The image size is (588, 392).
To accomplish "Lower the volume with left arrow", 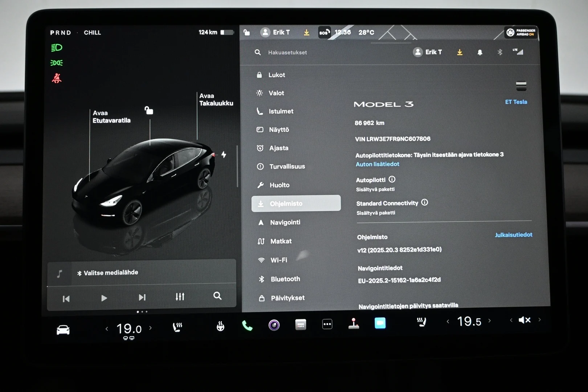I will click(511, 320).
